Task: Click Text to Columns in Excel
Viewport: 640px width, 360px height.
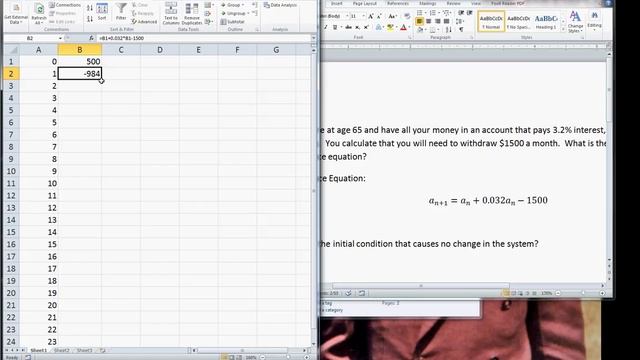Action: (171, 13)
